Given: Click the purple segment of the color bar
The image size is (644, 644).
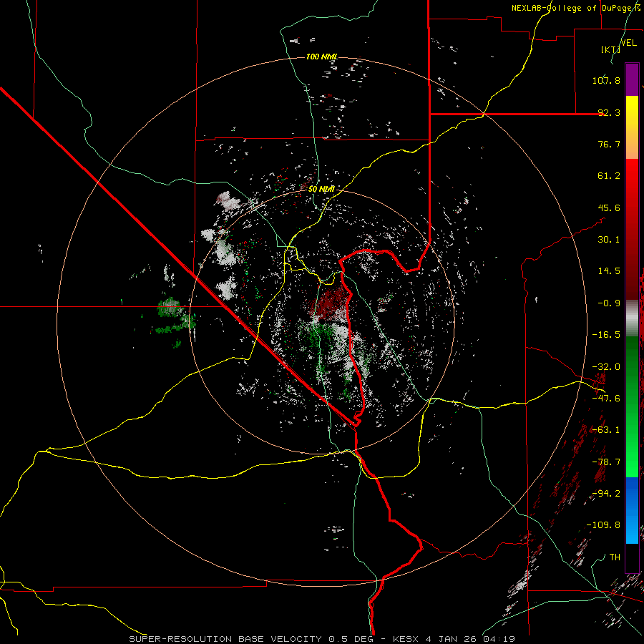Looking at the screenshot, I should click(x=632, y=79).
